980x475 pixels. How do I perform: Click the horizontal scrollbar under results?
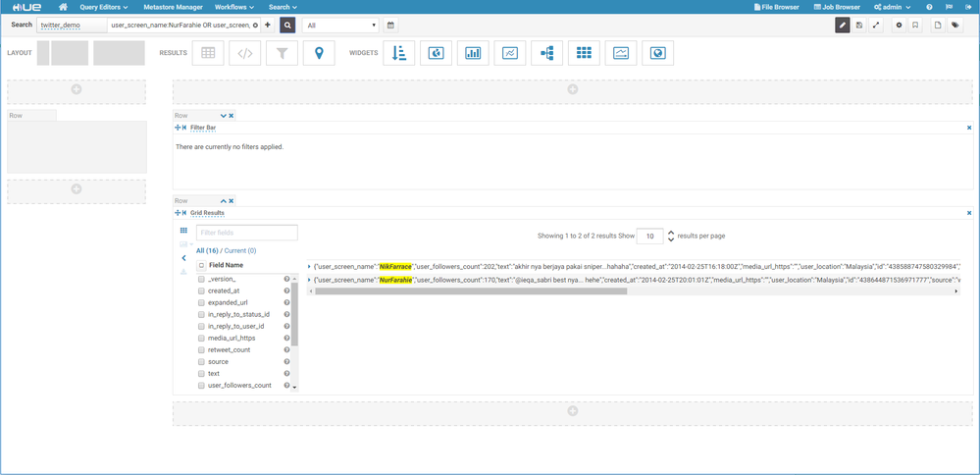click(471, 291)
